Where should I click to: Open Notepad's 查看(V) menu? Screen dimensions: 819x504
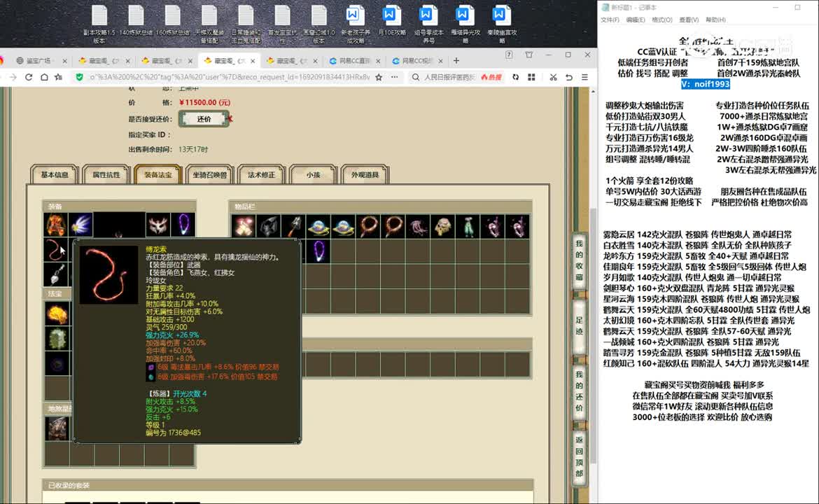click(688, 20)
